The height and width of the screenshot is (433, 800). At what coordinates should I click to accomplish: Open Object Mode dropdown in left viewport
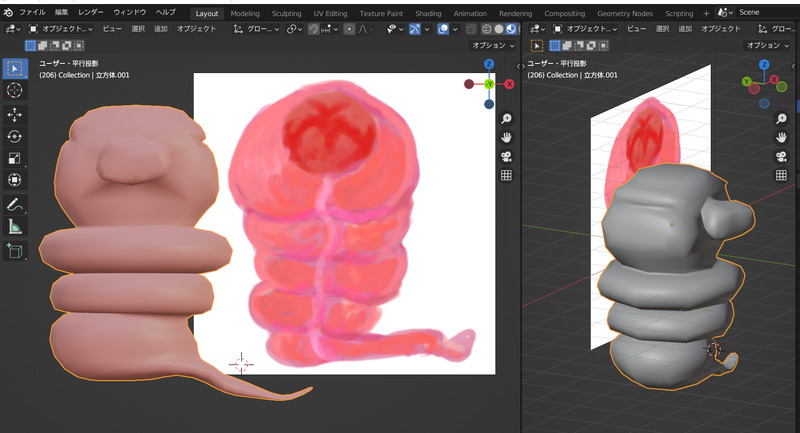click(61, 29)
